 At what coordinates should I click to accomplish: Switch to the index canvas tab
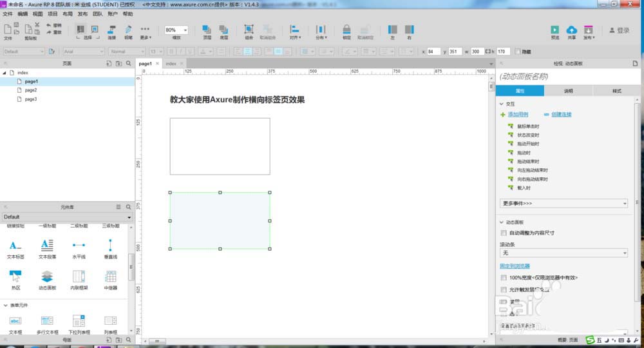[x=171, y=64]
